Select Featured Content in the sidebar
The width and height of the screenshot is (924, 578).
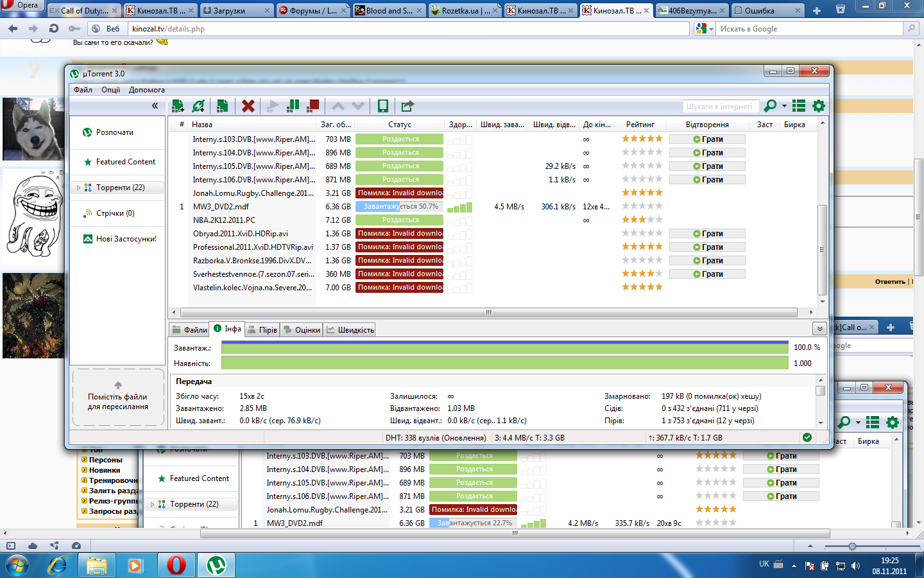[119, 162]
